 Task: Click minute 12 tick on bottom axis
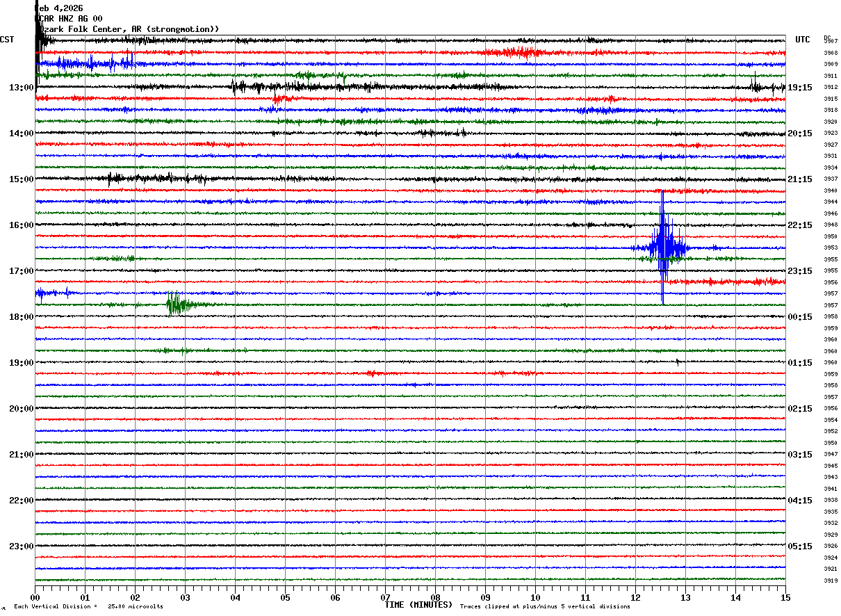(635, 597)
